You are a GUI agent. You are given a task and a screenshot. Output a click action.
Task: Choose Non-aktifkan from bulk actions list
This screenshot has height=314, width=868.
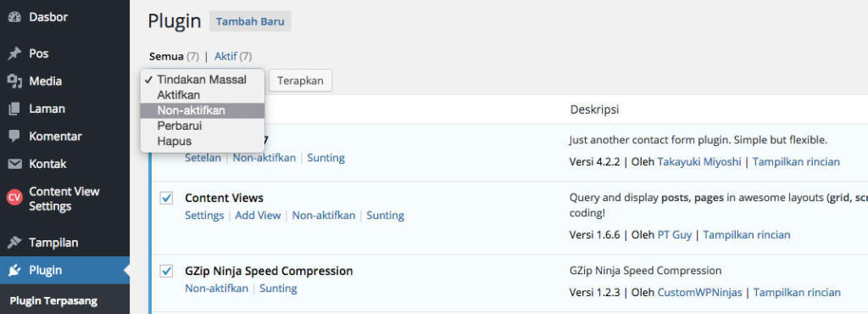pos(203,111)
